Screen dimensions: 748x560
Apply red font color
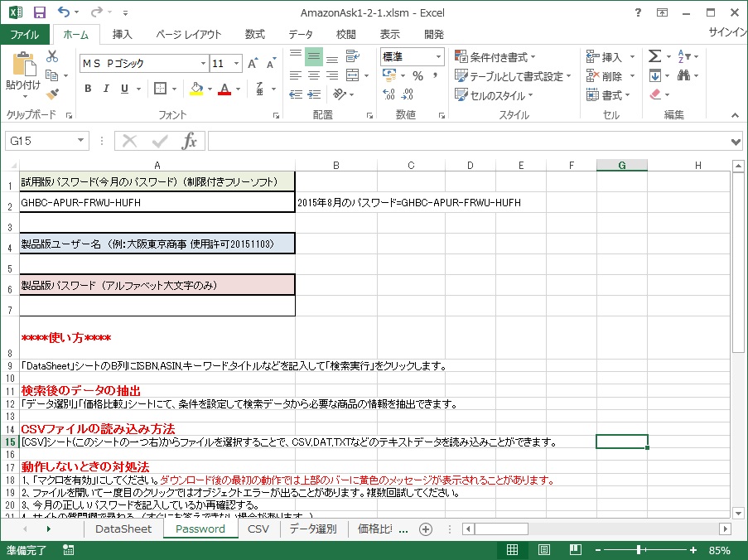pos(224,89)
